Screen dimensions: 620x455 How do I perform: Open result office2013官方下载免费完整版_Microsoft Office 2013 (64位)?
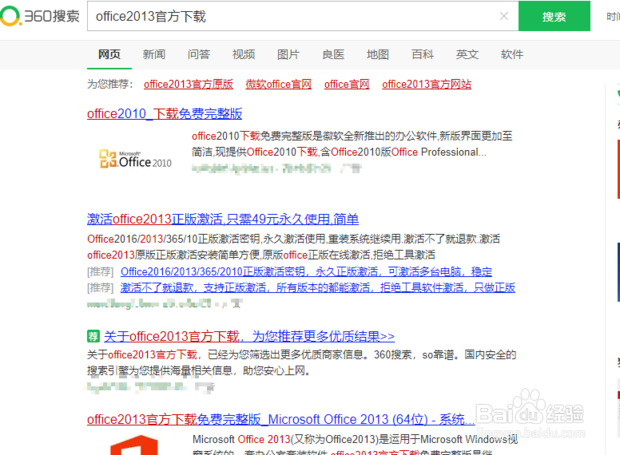(x=281, y=419)
